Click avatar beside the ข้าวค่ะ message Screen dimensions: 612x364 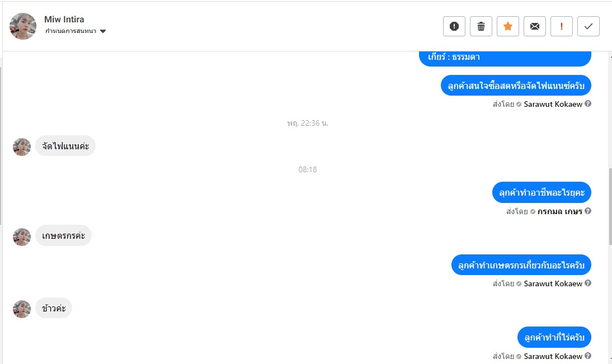pos(22,309)
